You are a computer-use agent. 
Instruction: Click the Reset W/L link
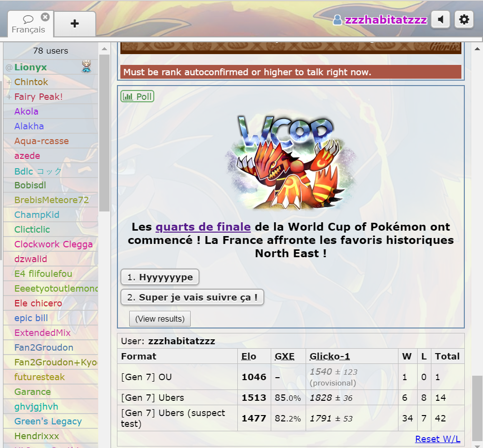(x=438, y=439)
